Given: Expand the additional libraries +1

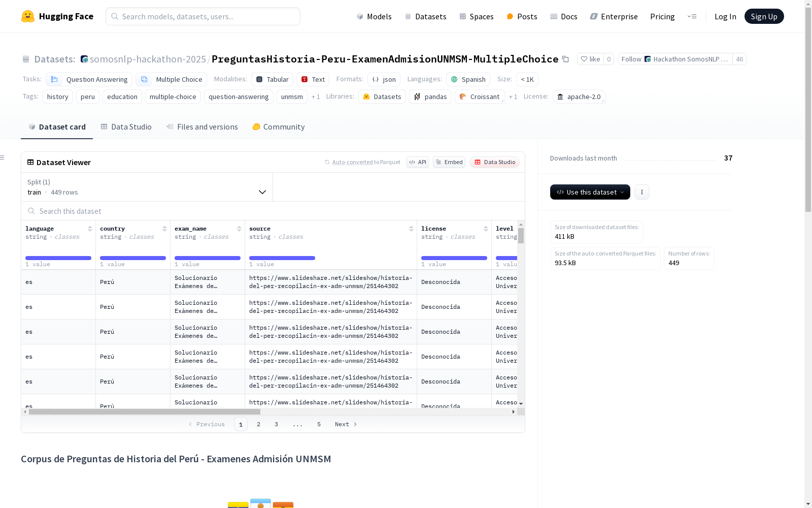Looking at the screenshot, I should pyautogui.click(x=513, y=97).
